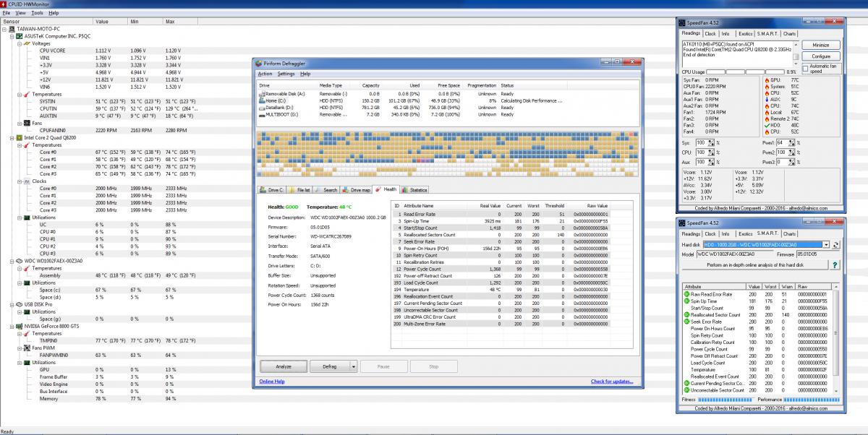Open the Hard disk dropdown in SpeedFan
868x435 pixels.
[826, 245]
